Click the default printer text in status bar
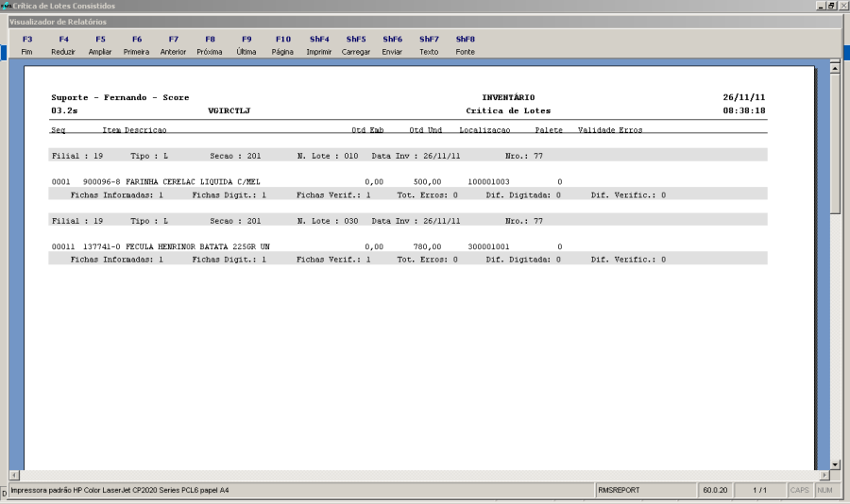The height and width of the screenshot is (504, 850). (x=120, y=490)
